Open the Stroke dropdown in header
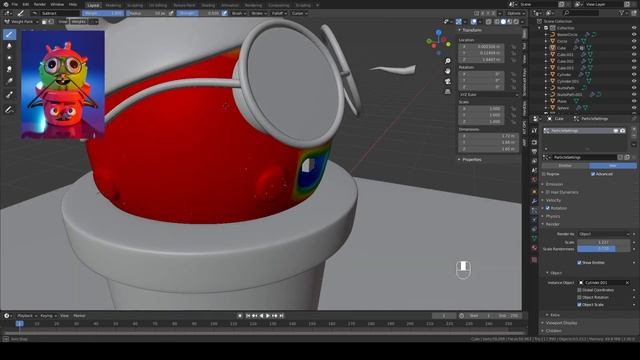 point(259,13)
